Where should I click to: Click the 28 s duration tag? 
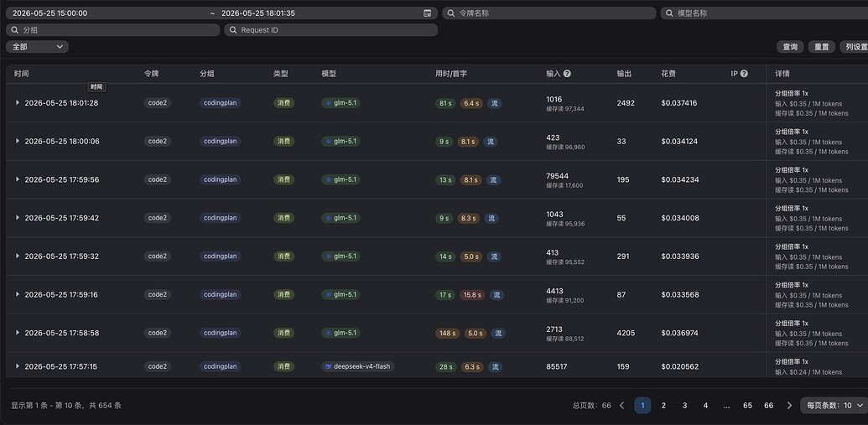[445, 367]
